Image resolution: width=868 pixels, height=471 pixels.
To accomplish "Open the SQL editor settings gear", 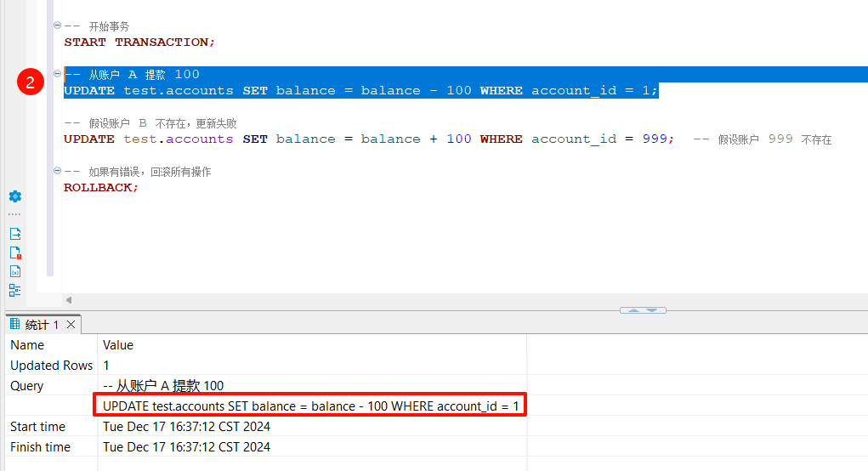I will click(14, 196).
